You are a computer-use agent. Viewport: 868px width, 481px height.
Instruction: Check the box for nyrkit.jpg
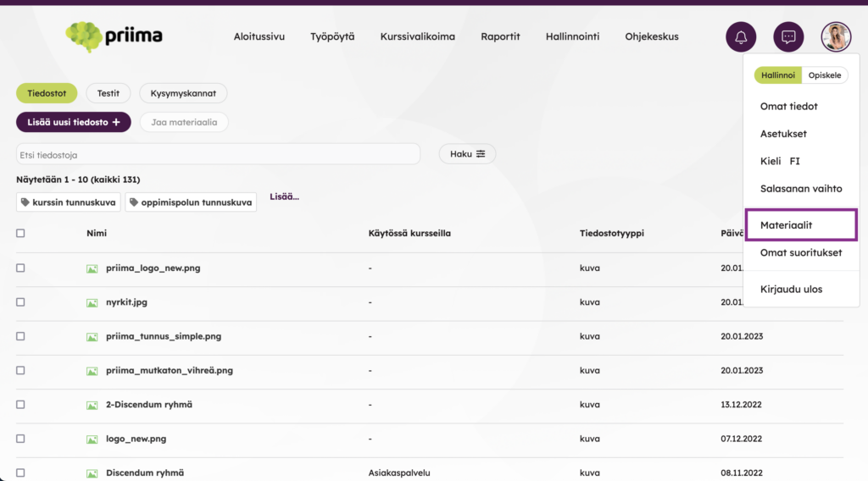pos(20,302)
